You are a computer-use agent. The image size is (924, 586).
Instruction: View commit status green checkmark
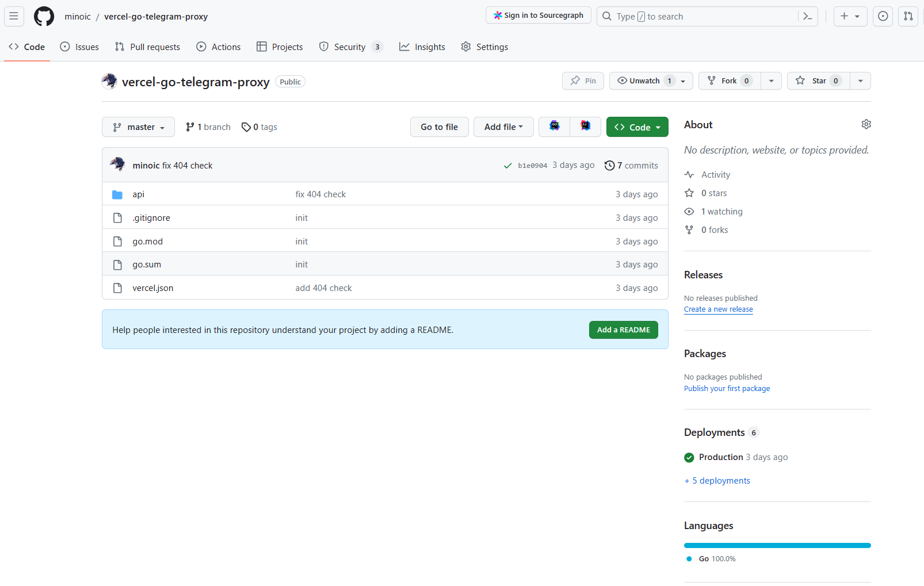507,166
